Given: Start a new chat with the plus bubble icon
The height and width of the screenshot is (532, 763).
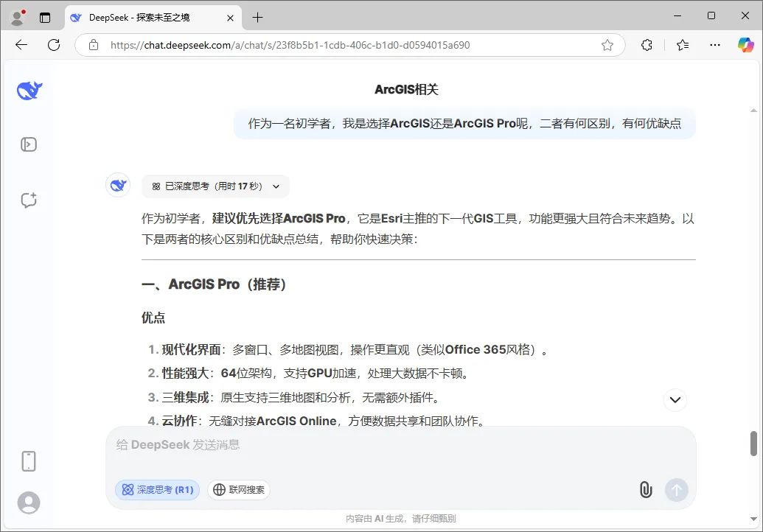Looking at the screenshot, I should [29, 200].
